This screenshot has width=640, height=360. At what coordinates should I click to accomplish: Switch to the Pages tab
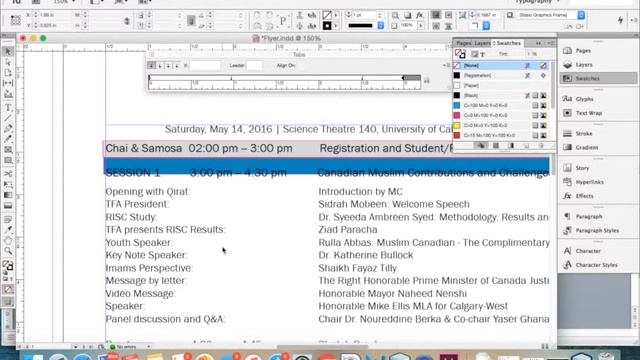pos(464,43)
